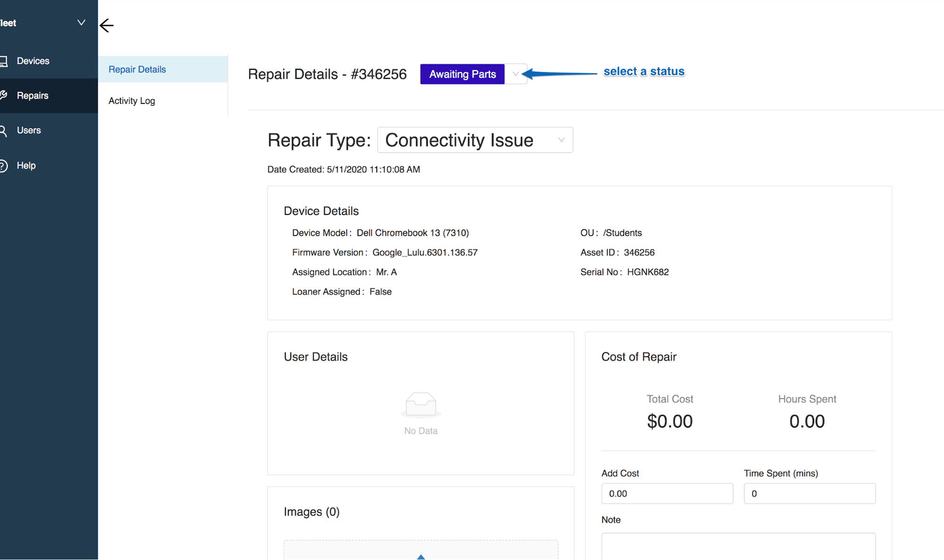
Task: Click the Loaner Assigned False value
Action: pyautogui.click(x=381, y=292)
